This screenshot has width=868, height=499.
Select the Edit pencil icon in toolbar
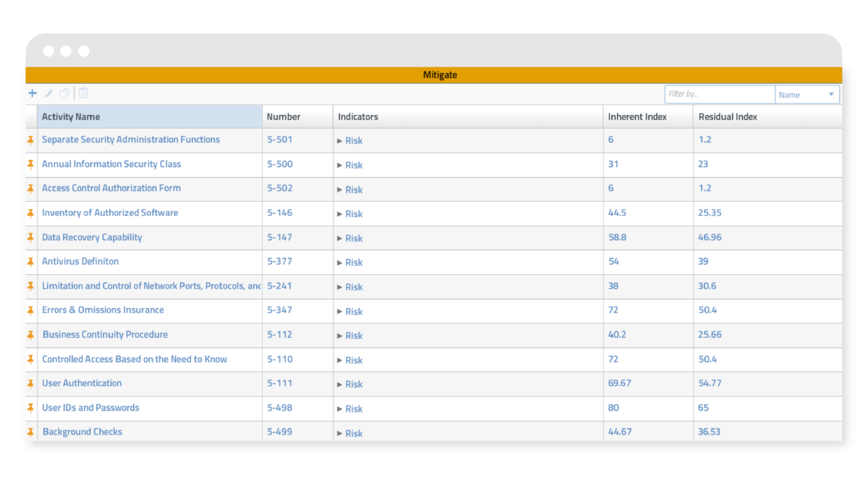pyautogui.click(x=48, y=93)
